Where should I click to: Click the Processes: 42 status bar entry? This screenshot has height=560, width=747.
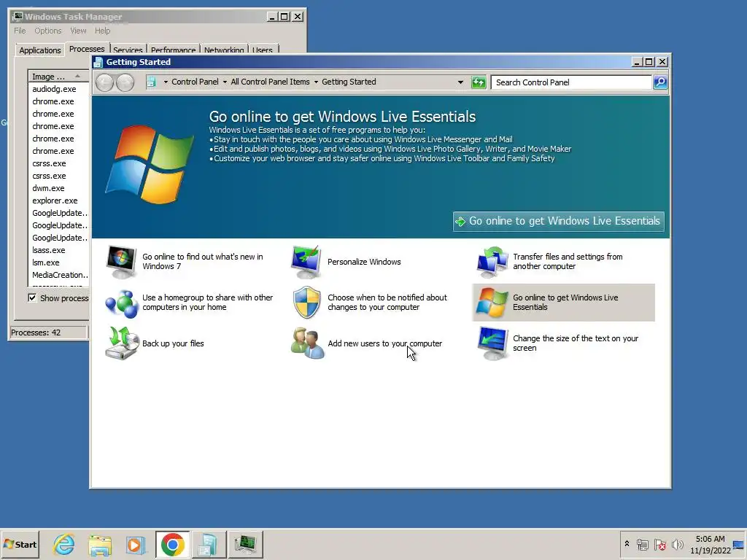pyautogui.click(x=49, y=332)
